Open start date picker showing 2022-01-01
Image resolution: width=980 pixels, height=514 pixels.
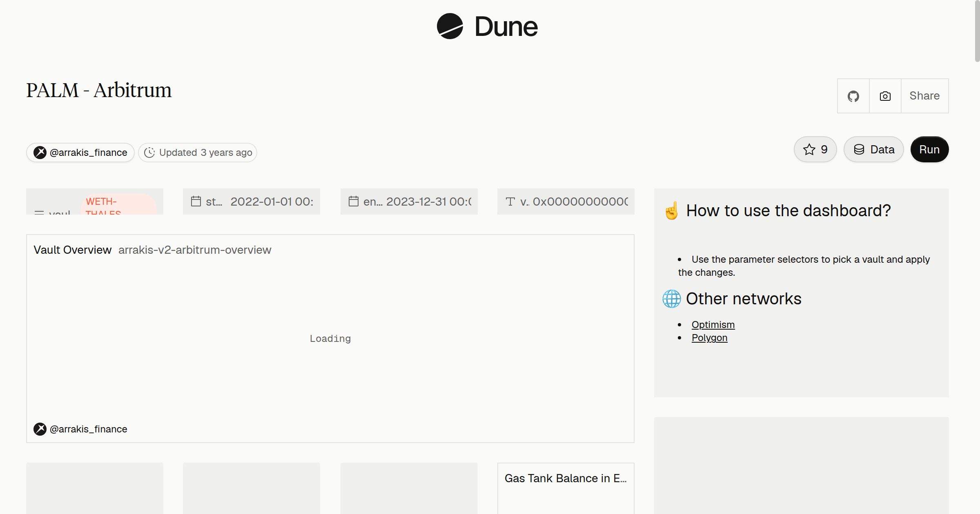[252, 202]
